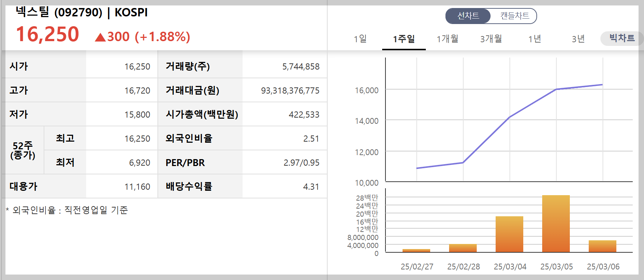Click the 고가 value 16,720
The width and height of the screenshot is (644, 280).
(137, 90)
